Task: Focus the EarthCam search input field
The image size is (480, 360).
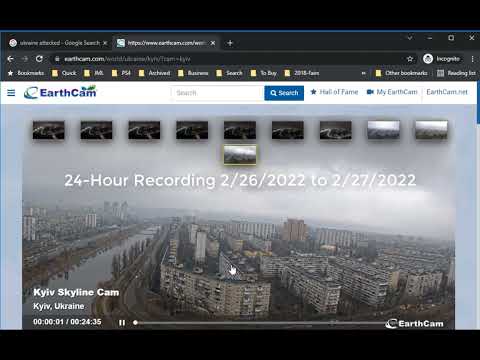Action: point(218,93)
